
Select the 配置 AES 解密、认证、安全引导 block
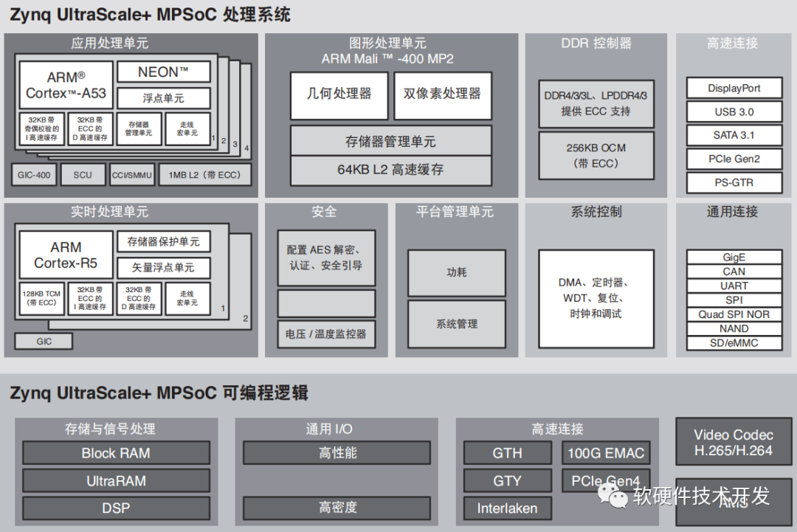click(326, 258)
